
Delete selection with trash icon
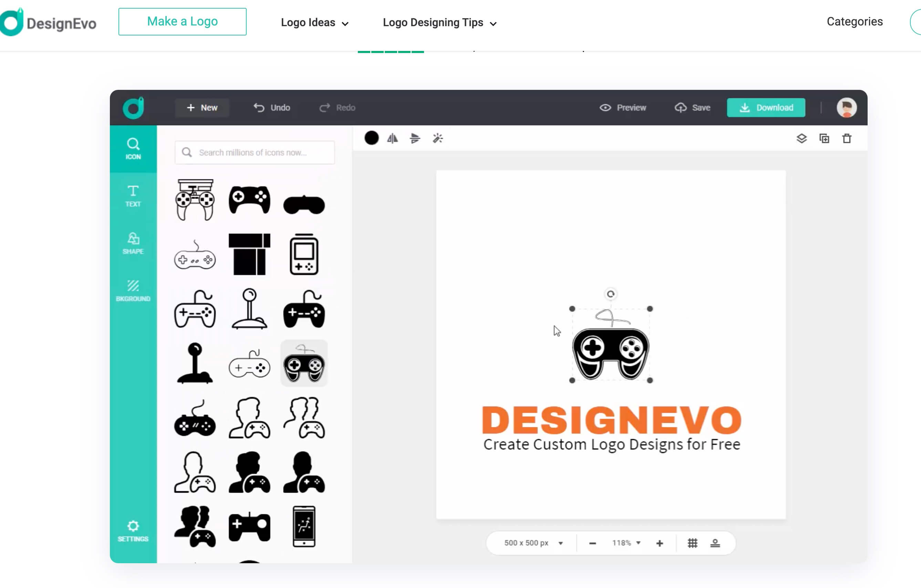pyautogui.click(x=847, y=138)
